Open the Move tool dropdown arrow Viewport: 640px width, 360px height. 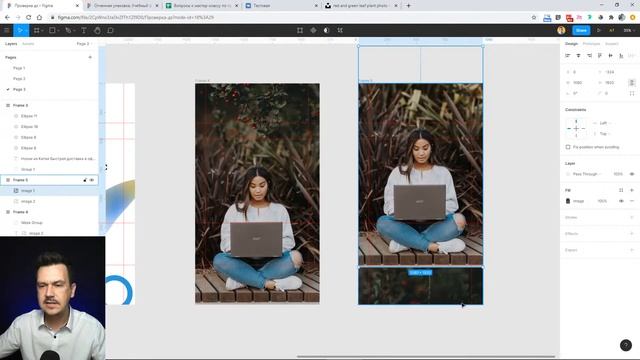click(26, 31)
